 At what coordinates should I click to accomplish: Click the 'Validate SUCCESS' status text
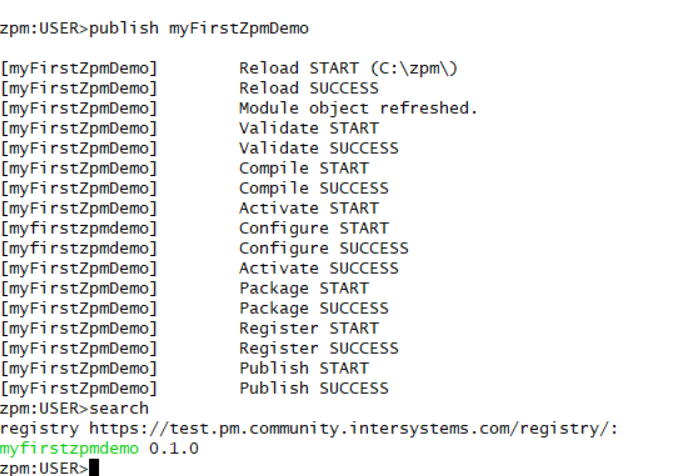(318, 148)
